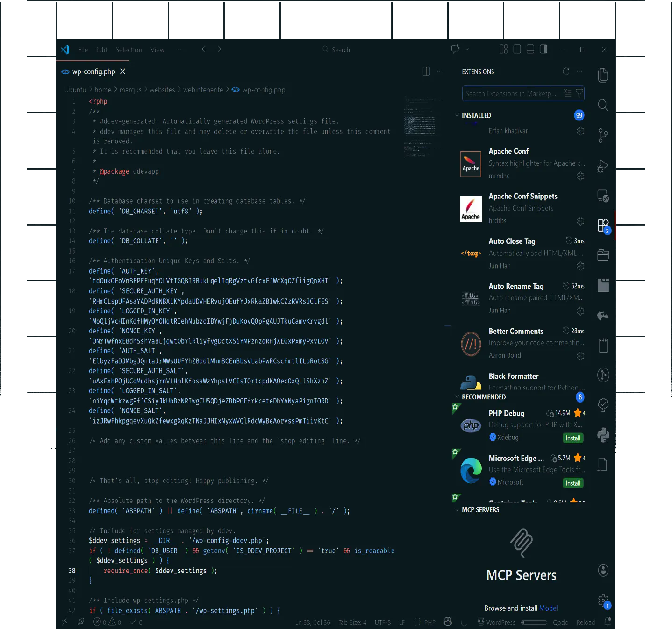Open the Run and Debug view
This screenshot has width=672, height=629.
coord(603,166)
